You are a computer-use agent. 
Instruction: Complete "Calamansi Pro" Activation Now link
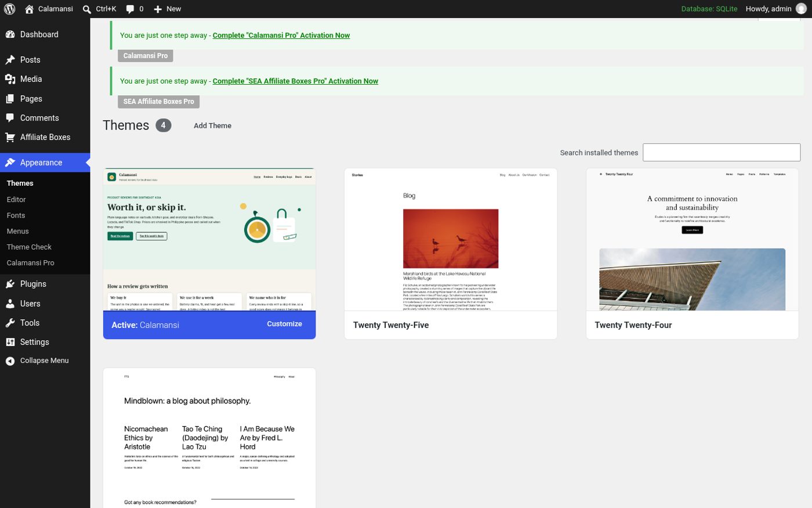[x=281, y=35]
